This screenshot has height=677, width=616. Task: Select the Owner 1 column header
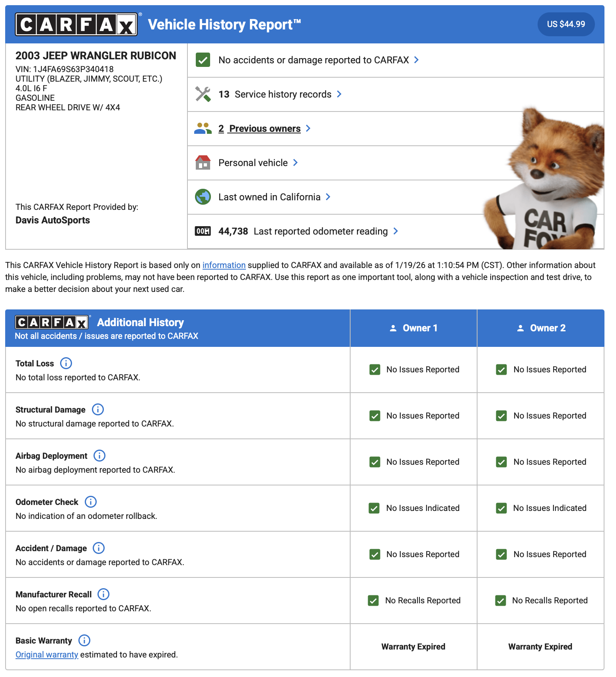tap(413, 328)
